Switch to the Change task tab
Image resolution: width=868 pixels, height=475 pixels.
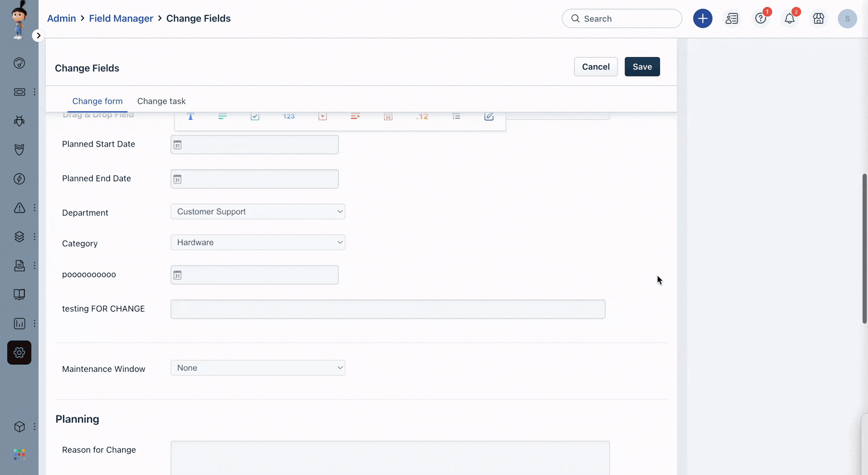tap(161, 101)
